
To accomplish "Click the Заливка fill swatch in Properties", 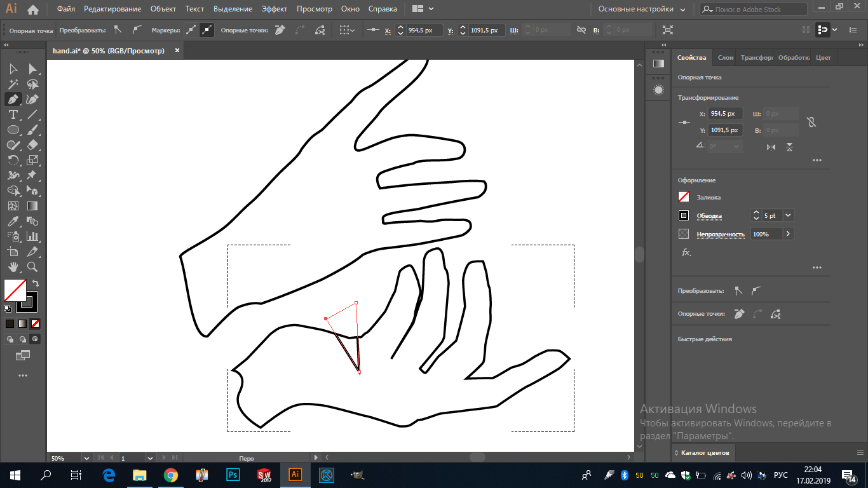I will tap(684, 197).
